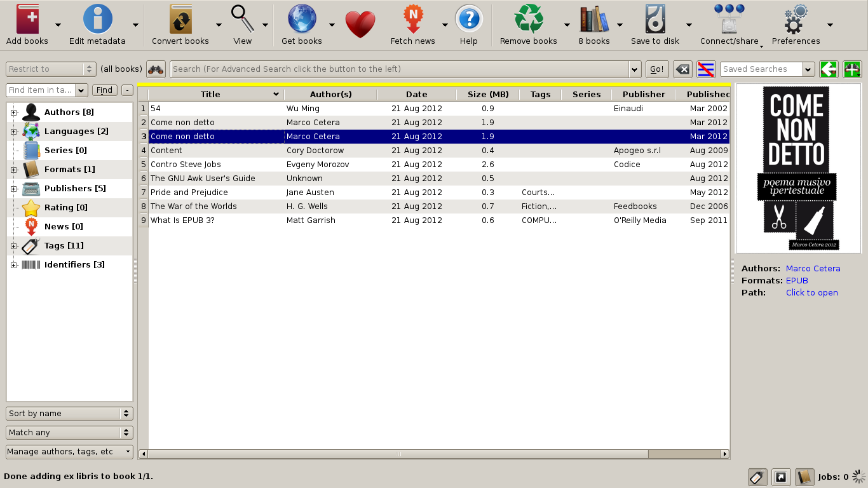This screenshot has height=488, width=868.
Task: Open the Fetch news tool
Action: [x=413, y=19]
